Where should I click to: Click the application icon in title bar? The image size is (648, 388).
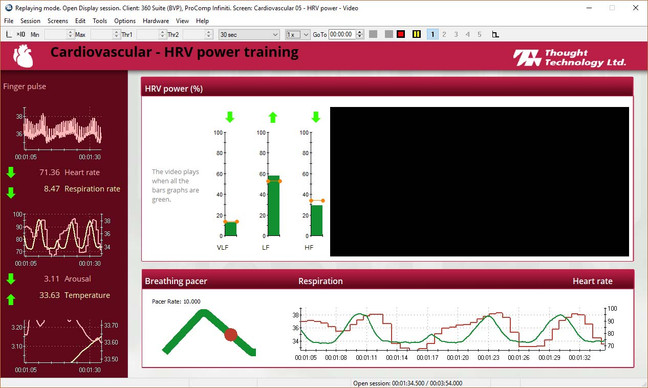[8, 8]
